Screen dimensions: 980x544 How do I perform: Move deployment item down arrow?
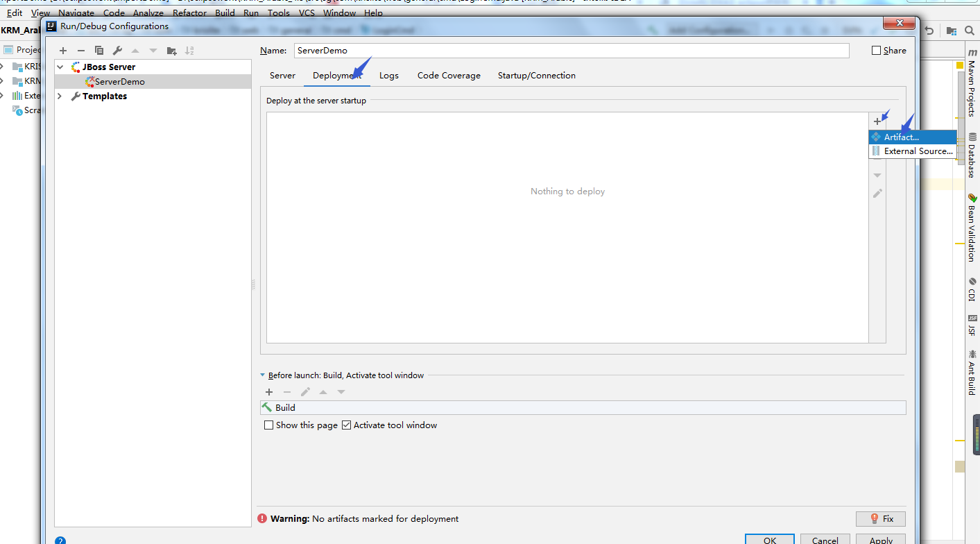(877, 175)
